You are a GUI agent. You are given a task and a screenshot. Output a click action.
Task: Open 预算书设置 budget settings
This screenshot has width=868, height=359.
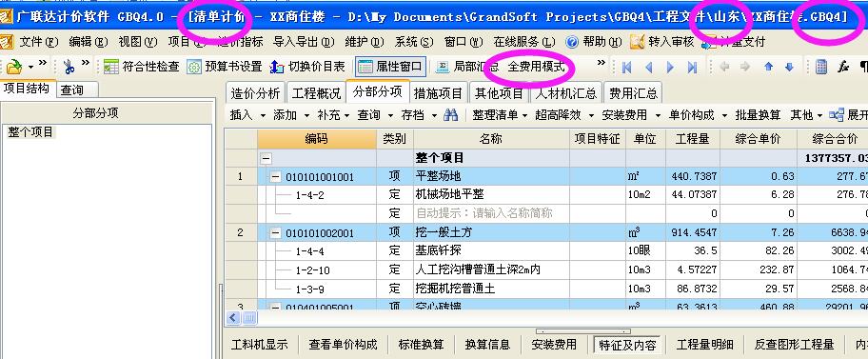(x=225, y=67)
